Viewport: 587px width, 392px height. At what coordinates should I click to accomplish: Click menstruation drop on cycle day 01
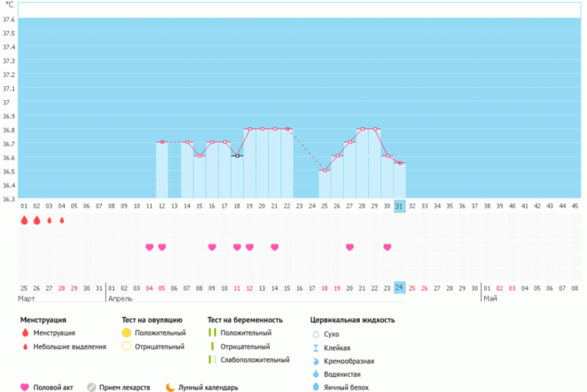[24, 220]
